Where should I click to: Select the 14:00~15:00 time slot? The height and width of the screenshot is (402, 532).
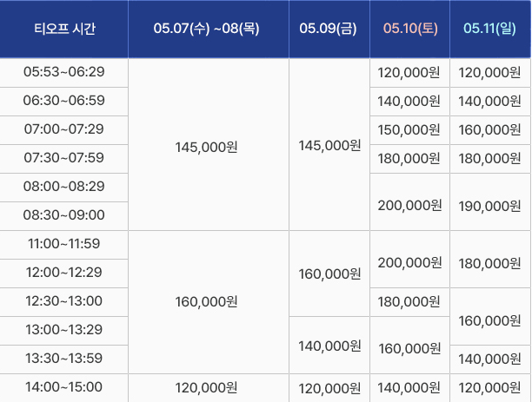[64, 387]
